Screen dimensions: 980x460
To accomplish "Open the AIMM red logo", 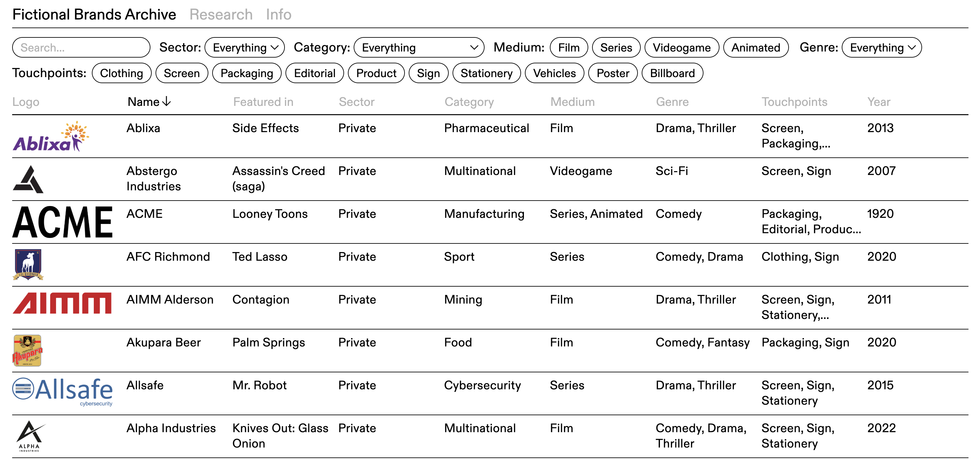I will pos(62,303).
